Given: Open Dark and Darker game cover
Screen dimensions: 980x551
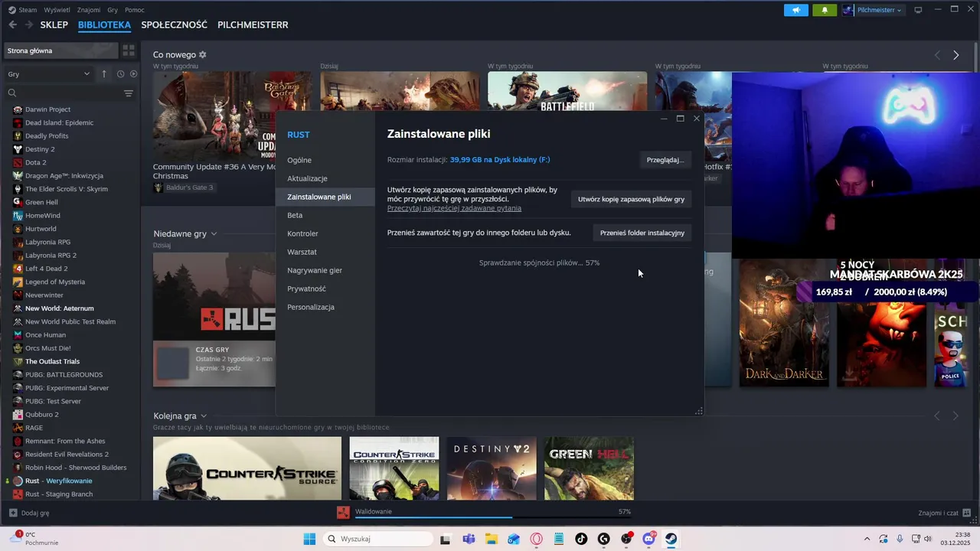Looking at the screenshot, I should tap(784, 323).
